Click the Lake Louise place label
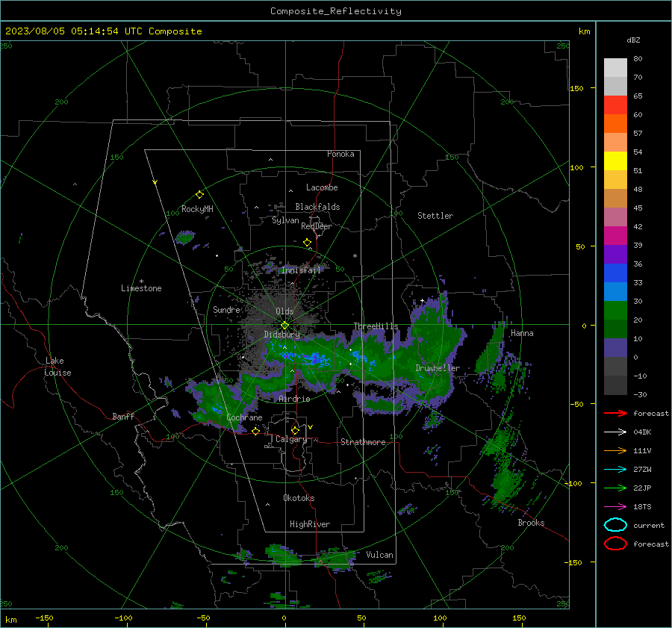Image resolution: width=672 pixels, height=628 pixels. (58, 367)
